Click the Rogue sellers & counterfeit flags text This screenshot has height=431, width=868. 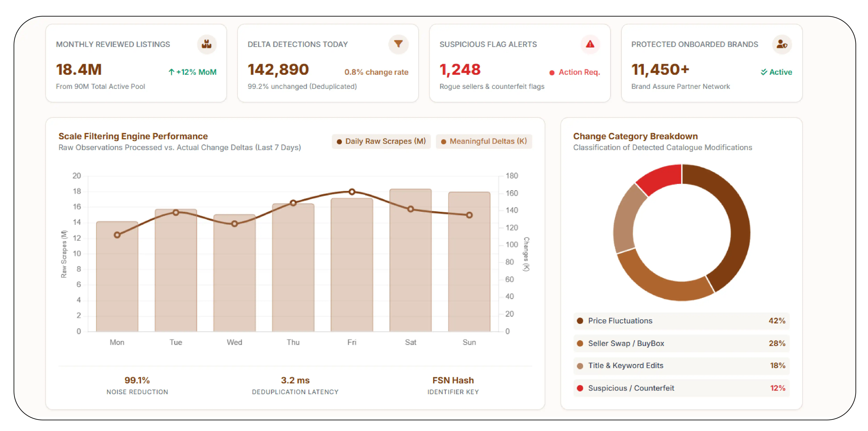tap(492, 87)
